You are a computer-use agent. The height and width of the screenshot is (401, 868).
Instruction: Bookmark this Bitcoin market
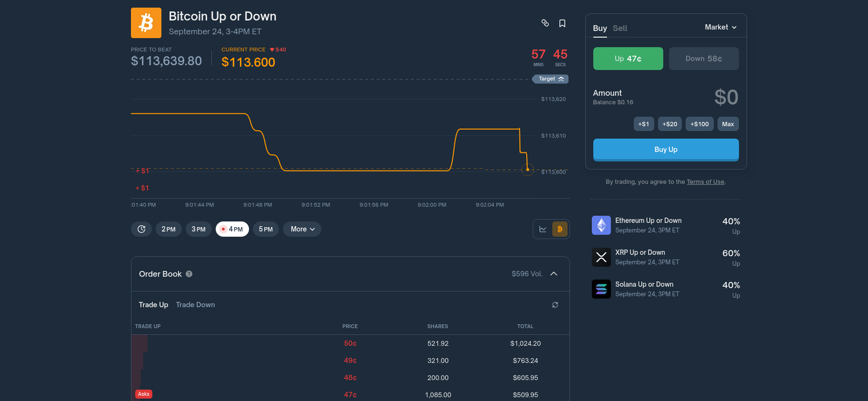click(x=562, y=23)
